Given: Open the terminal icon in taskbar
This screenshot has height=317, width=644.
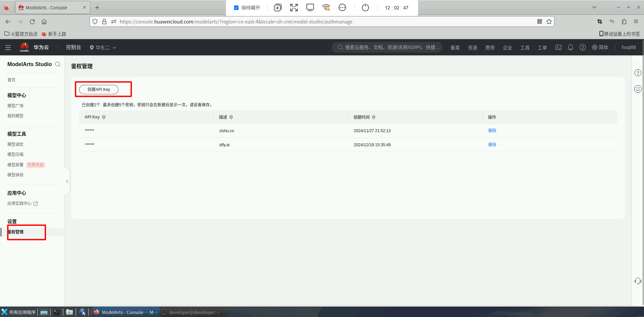Looking at the screenshot, I should coord(57,312).
